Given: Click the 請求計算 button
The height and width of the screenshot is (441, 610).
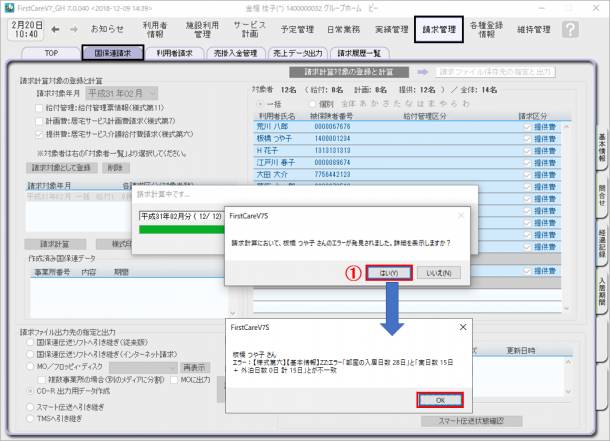Looking at the screenshot, I should pyautogui.click(x=54, y=243).
